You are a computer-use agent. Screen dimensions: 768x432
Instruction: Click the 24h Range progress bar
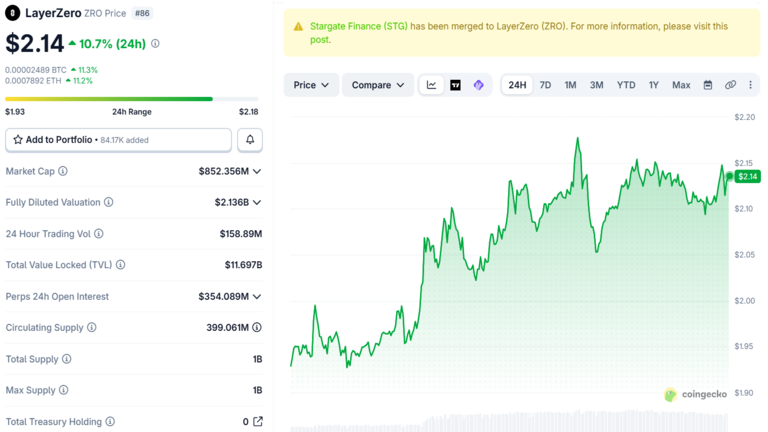tap(131, 99)
